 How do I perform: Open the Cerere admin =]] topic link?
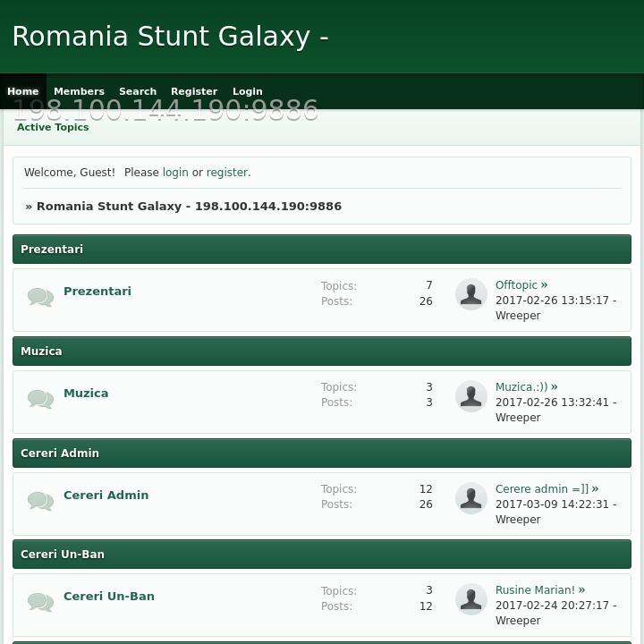click(542, 489)
